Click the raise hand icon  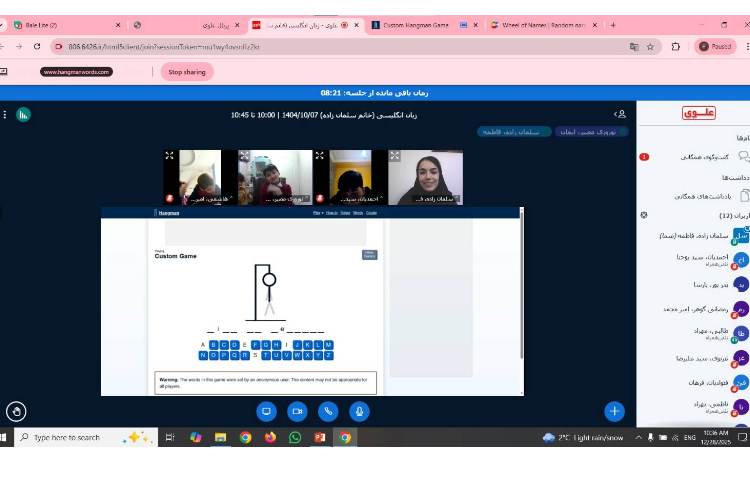tap(16, 411)
